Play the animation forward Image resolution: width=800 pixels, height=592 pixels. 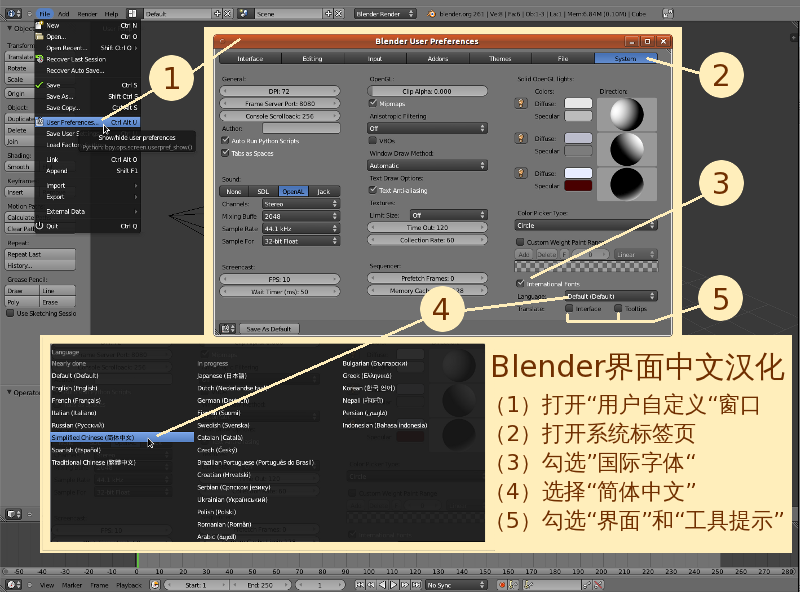coord(393,585)
